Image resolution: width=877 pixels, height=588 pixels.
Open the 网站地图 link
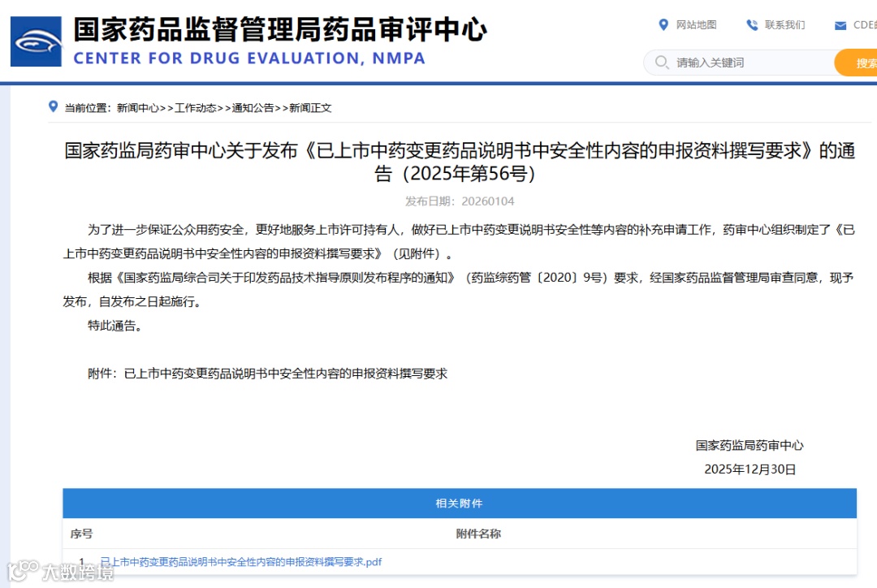pyautogui.click(x=697, y=24)
